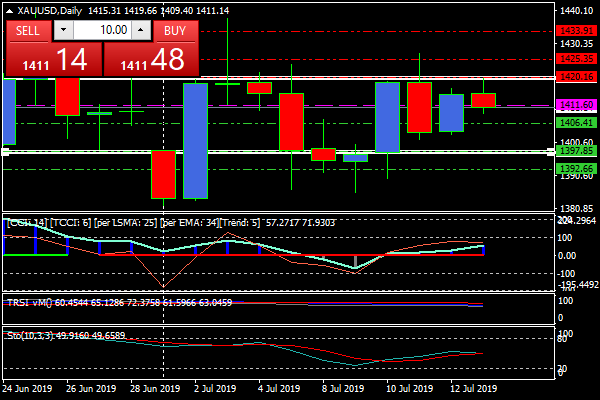Click the 10.00 volume input field
Image resolution: width=600 pixels, height=400 pixels.
101,30
